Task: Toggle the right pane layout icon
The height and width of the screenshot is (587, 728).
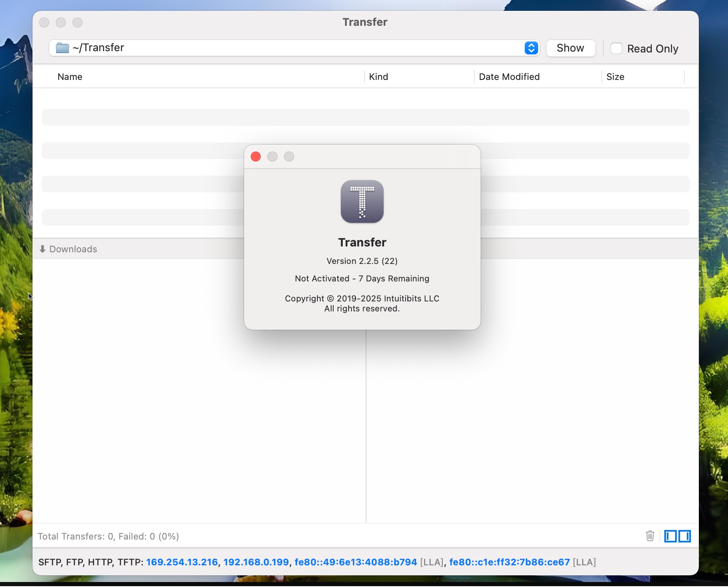Action: pos(685,536)
